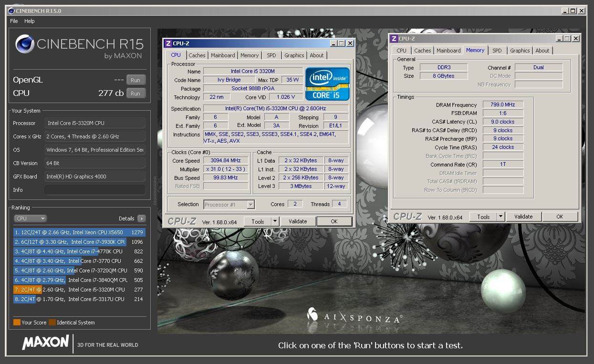Select ranking row Core i7-3720QM

(79, 270)
